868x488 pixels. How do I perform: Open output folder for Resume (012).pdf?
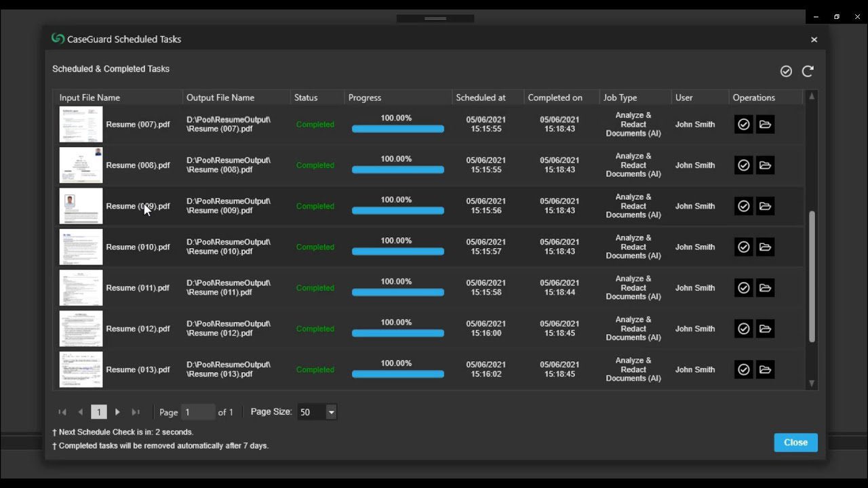coord(765,329)
